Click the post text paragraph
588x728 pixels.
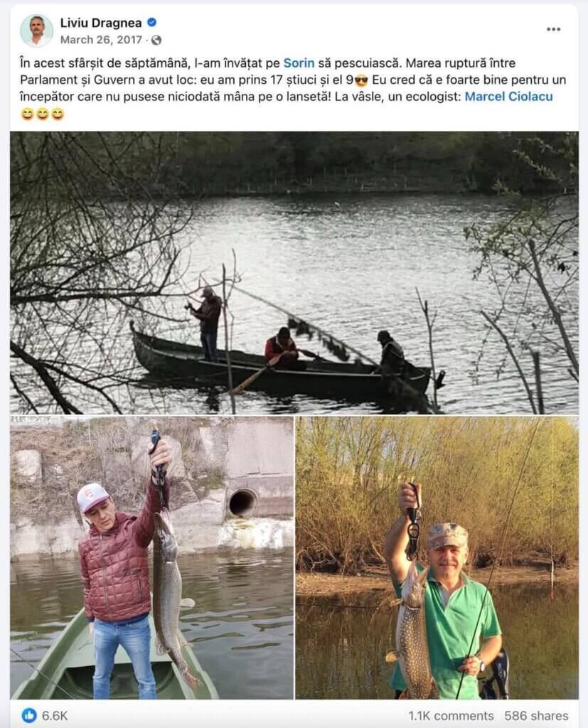click(x=294, y=88)
